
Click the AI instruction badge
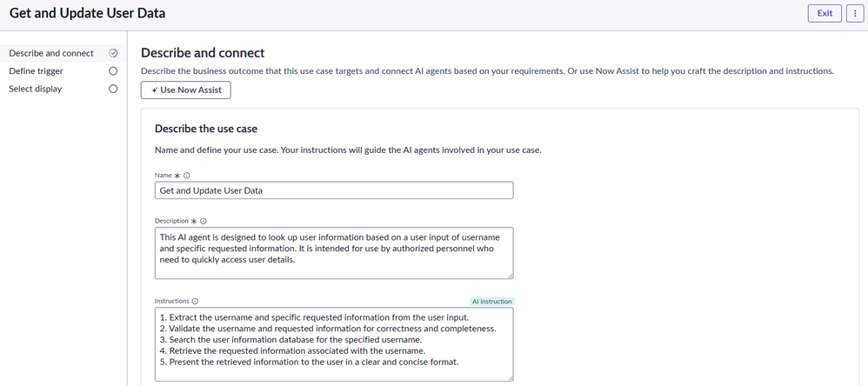coord(491,301)
